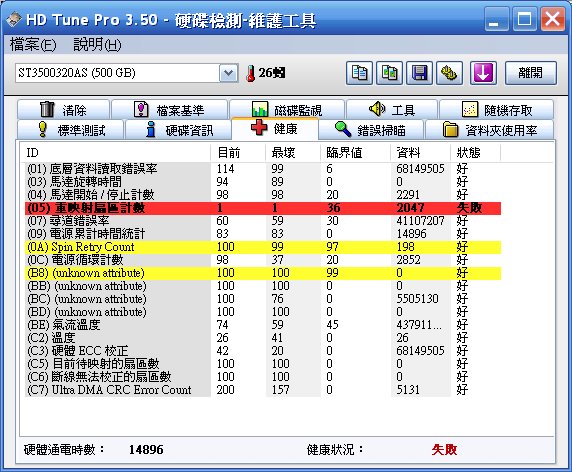Switch to the 清除 tab

coord(63,109)
